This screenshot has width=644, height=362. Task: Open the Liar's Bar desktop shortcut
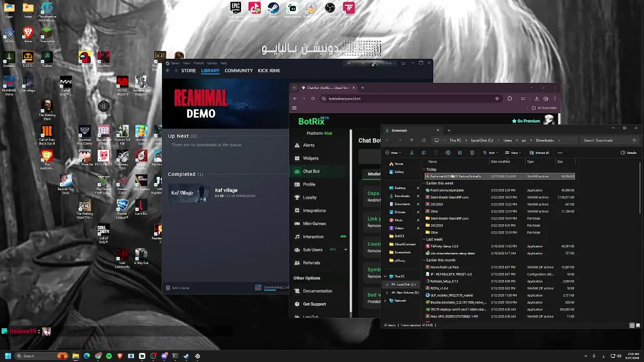[x=141, y=208]
